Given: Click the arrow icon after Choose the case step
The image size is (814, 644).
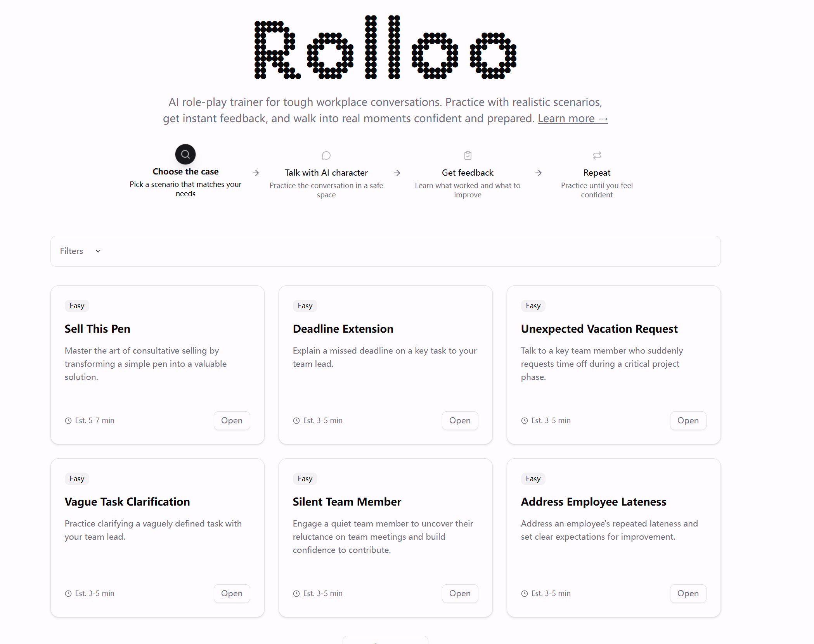Looking at the screenshot, I should [x=256, y=173].
